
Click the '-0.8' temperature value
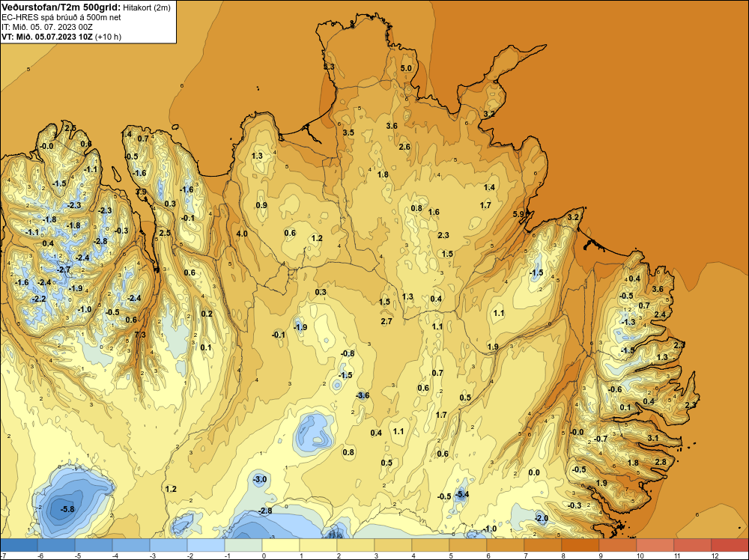coord(348,353)
